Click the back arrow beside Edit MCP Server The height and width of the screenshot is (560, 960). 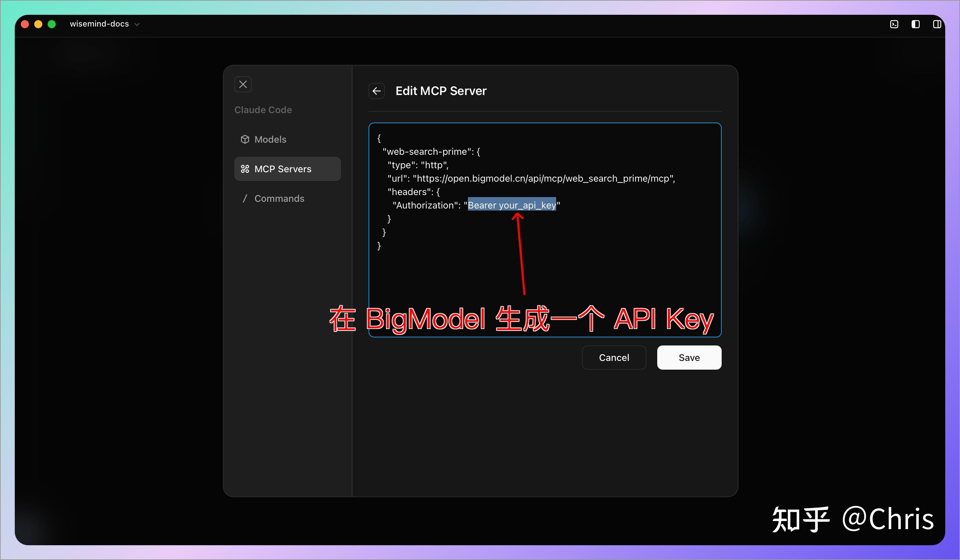[x=376, y=91]
